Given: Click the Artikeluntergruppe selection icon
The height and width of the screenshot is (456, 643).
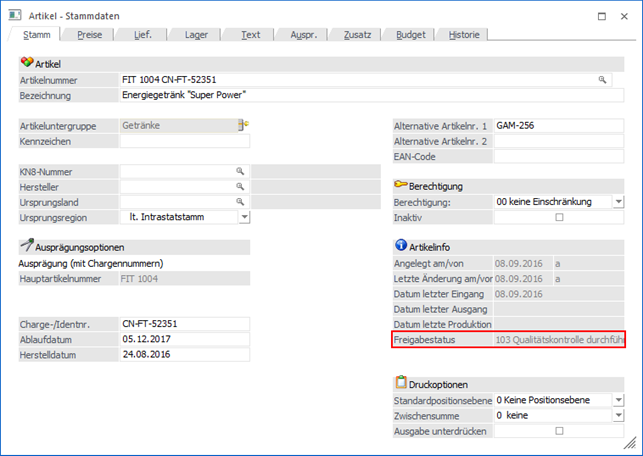Looking at the screenshot, I should pyautogui.click(x=242, y=125).
